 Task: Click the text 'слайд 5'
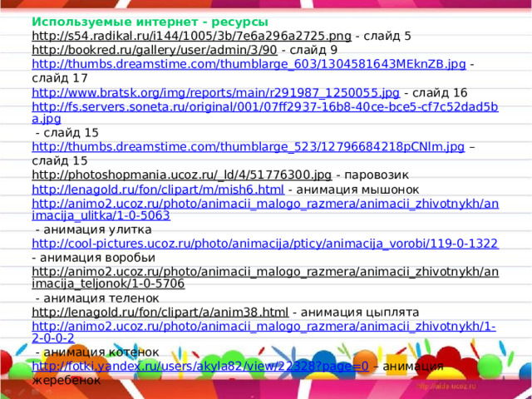click(x=387, y=36)
